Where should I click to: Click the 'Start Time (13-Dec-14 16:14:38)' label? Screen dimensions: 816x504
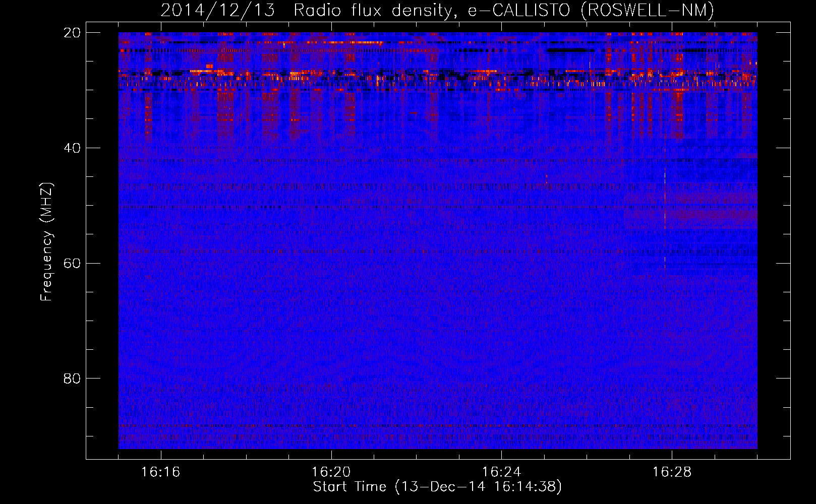tap(437, 487)
